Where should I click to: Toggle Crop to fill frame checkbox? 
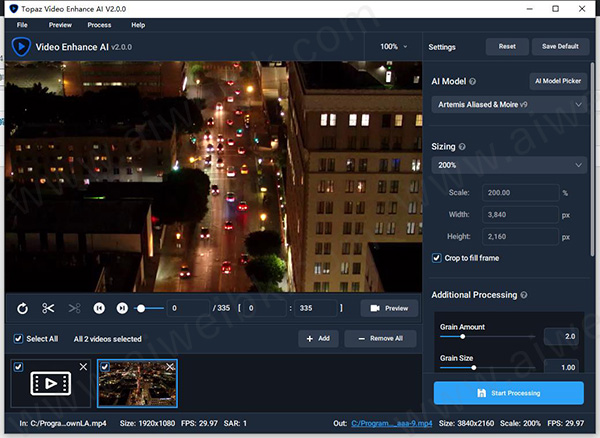click(436, 258)
